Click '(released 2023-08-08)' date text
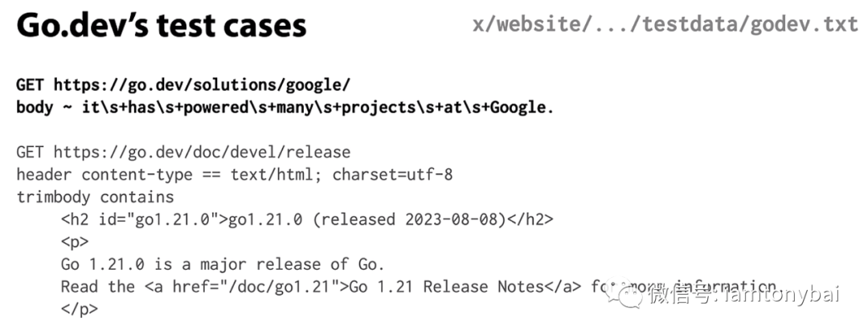Screen dimensions: 868x334 tap(410, 219)
